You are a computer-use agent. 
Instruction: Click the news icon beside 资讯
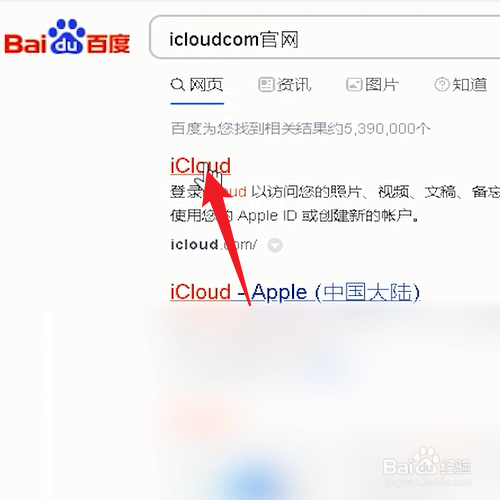(x=266, y=85)
